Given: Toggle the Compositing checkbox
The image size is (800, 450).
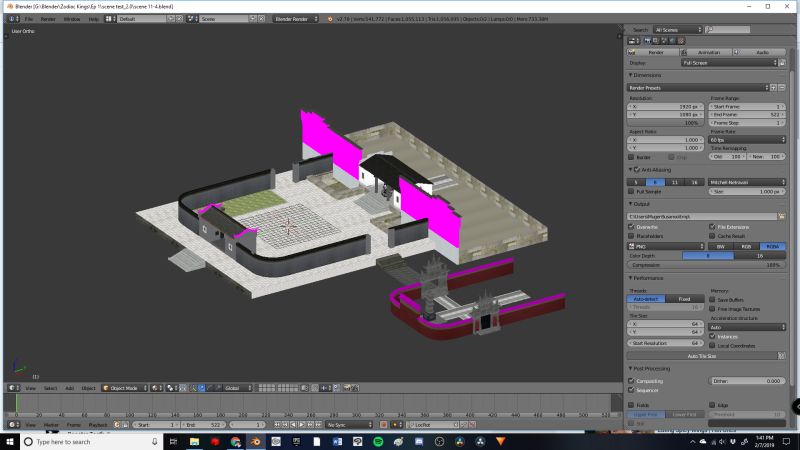Looking at the screenshot, I should pyautogui.click(x=631, y=381).
